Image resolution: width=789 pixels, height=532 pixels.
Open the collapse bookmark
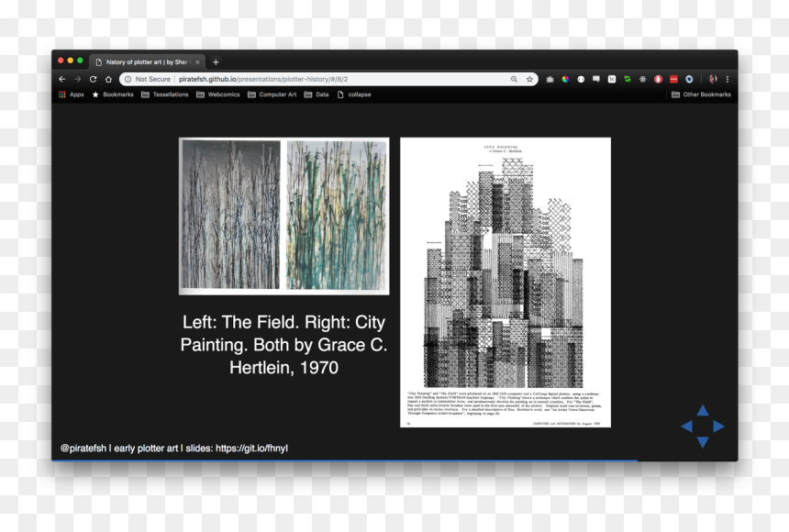coord(354,94)
